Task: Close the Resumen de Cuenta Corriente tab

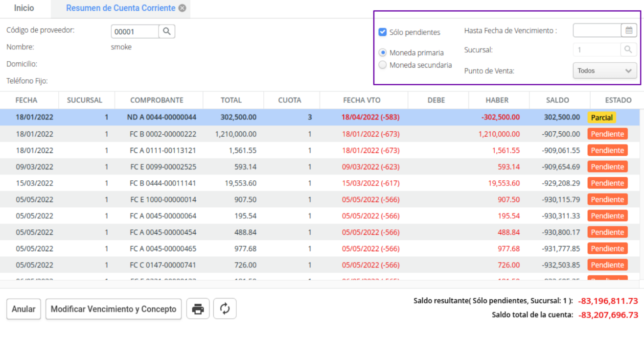Action: coord(182,8)
